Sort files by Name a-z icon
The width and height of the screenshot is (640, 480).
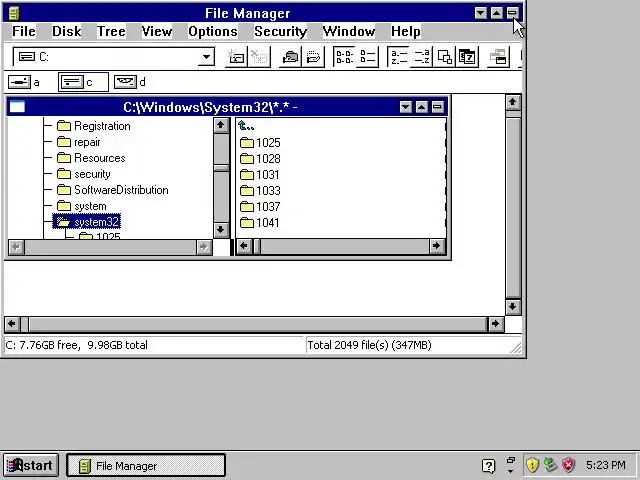398,57
